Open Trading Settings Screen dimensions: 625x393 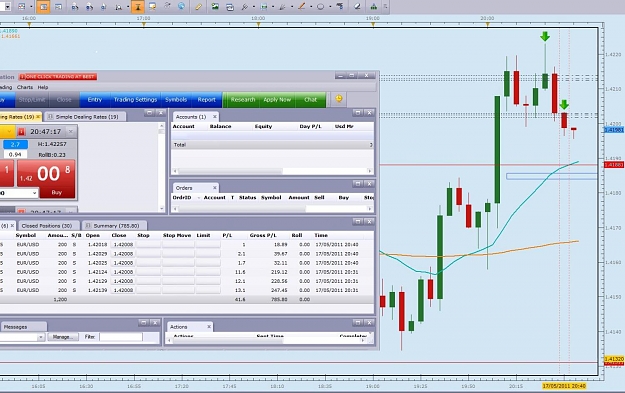tap(135, 100)
